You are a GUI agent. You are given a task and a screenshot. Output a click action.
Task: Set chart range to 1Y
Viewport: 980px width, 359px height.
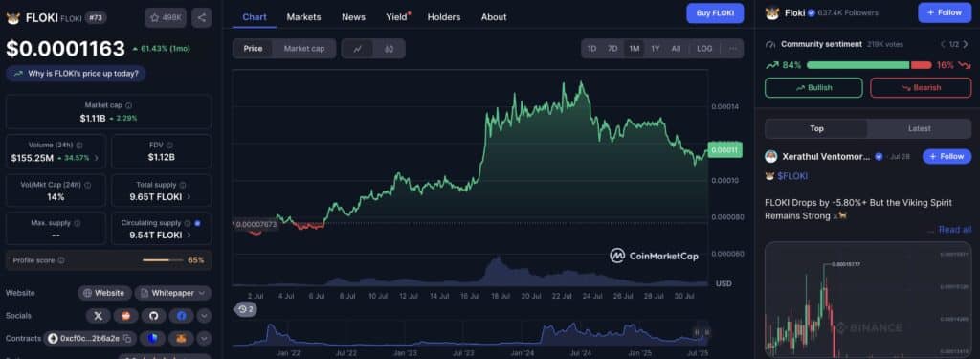[655, 49]
